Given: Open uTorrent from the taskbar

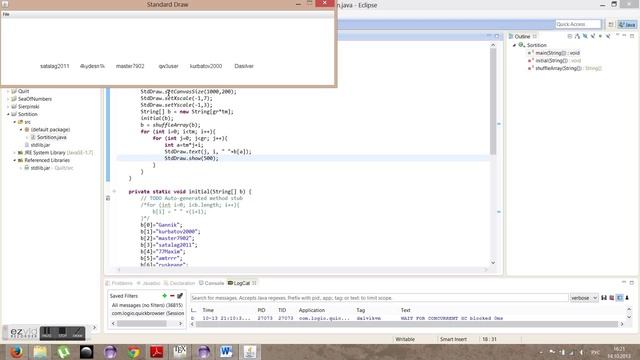Looking at the screenshot, I should click(63, 352).
